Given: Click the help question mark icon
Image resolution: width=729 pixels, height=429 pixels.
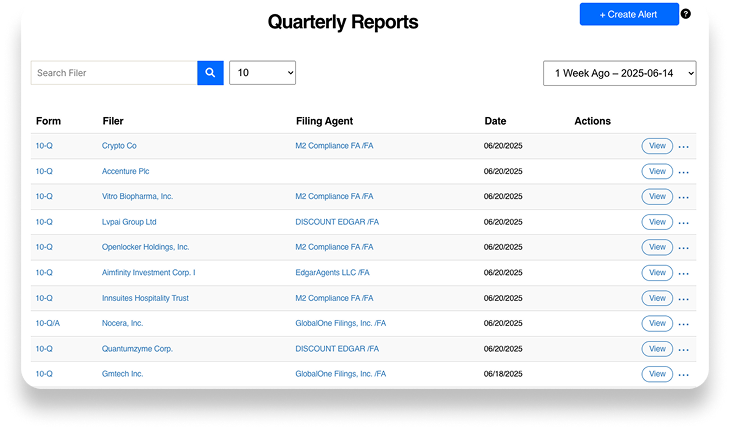Looking at the screenshot, I should pyautogui.click(x=685, y=14).
